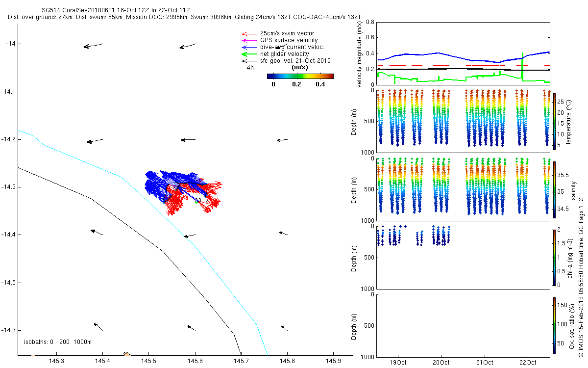This screenshot has height=368, width=588.
Task: Click the 'Dist. over ground: 27km' subtitle line
Action: click(185, 17)
